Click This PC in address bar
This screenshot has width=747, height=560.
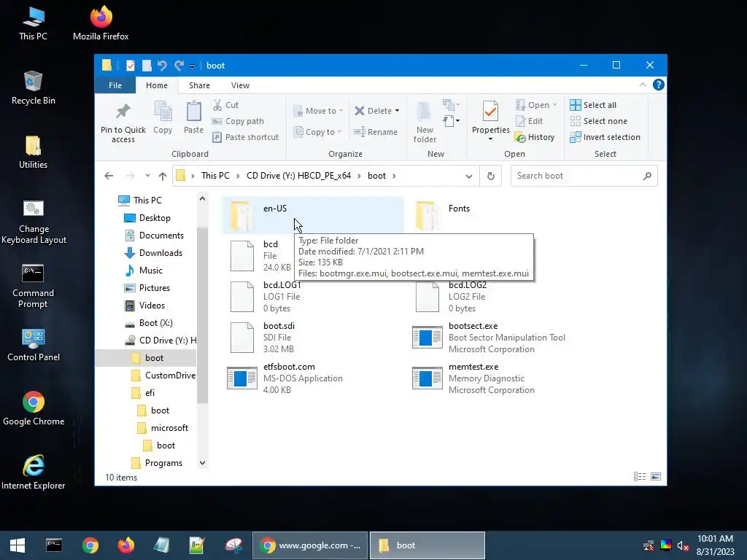click(215, 176)
